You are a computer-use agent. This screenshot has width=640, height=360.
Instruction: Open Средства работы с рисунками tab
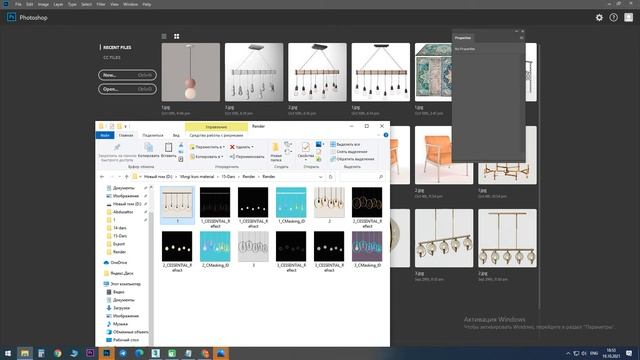pyautogui.click(x=216, y=135)
